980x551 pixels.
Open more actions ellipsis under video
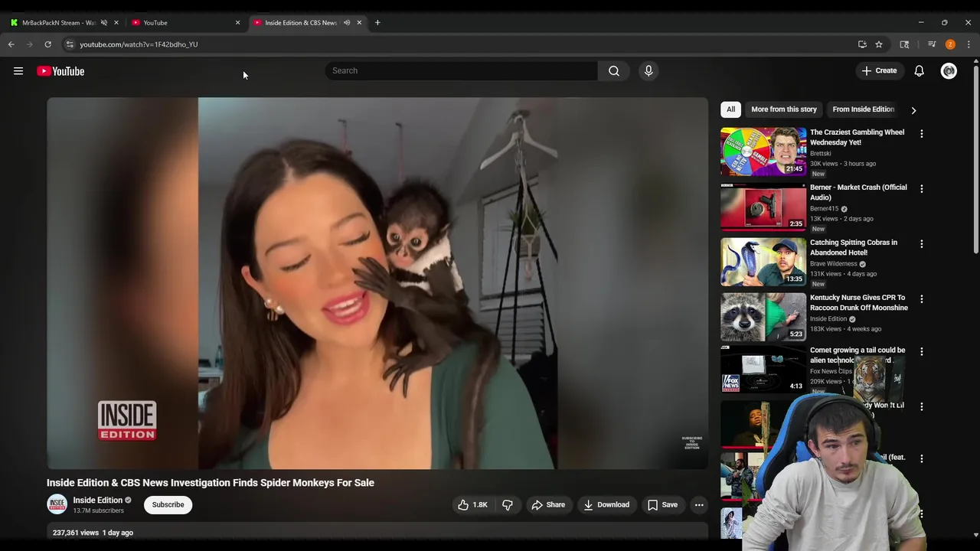[699, 505]
